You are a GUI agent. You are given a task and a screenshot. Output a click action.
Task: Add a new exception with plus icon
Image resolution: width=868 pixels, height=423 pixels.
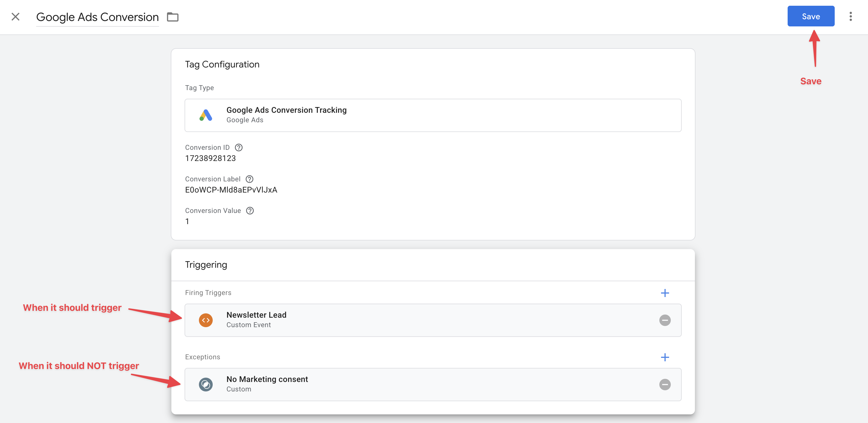pyautogui.click(x=664, y=357)
